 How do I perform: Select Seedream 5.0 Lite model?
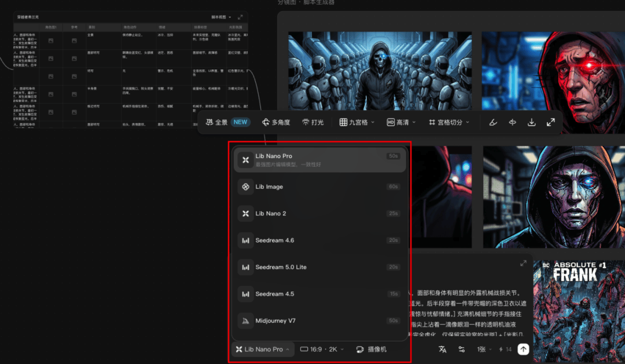[x=319, y=267]
